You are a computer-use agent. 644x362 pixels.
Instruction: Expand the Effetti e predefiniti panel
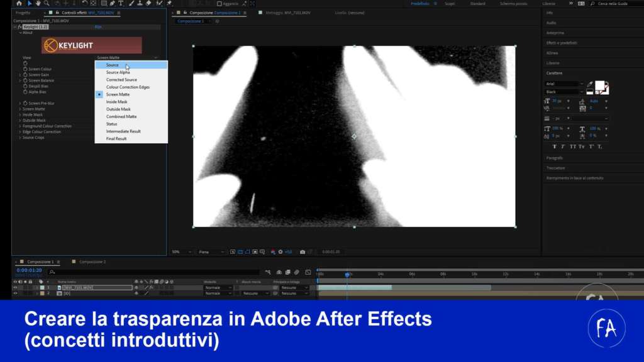coord(562,43)
